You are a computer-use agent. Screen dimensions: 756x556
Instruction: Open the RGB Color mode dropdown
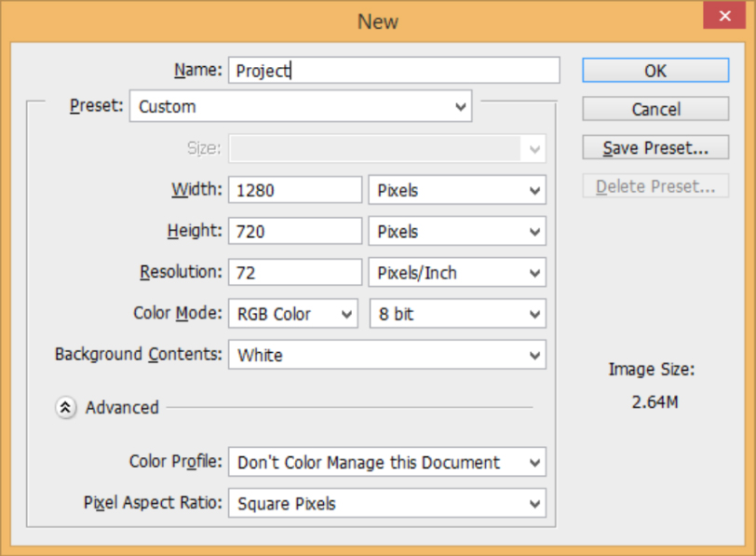(293, 314)
